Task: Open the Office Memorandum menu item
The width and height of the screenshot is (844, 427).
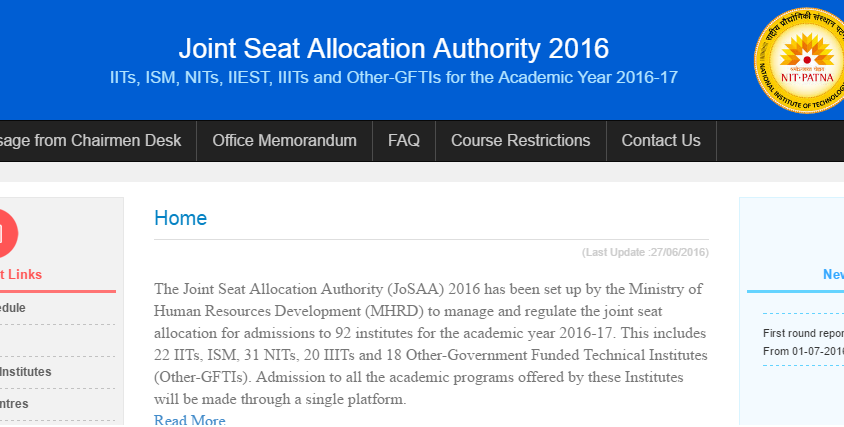Action: pyautogui.click(x=284, y=141)
